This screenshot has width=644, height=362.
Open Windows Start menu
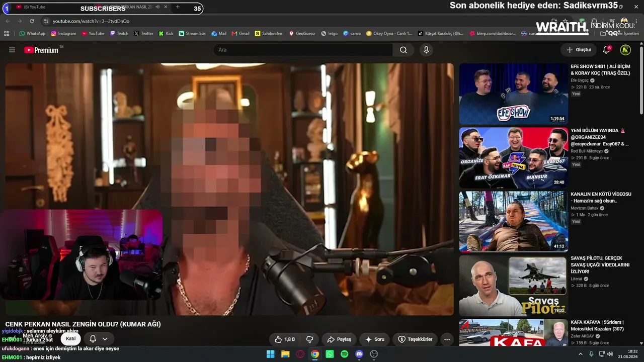click(x=271, y=354)
